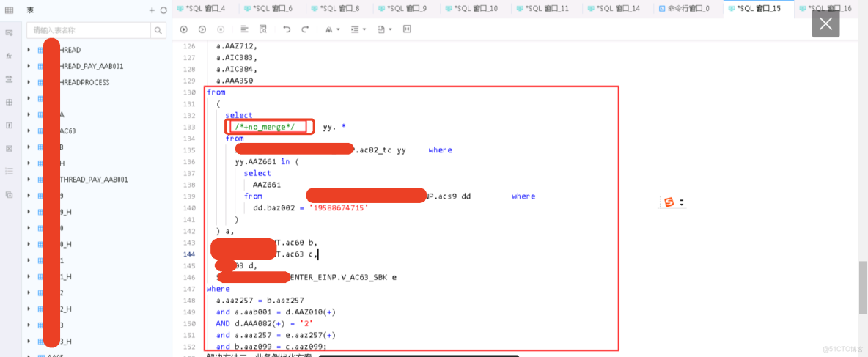Open the views sidebar icon

point(9,33)
